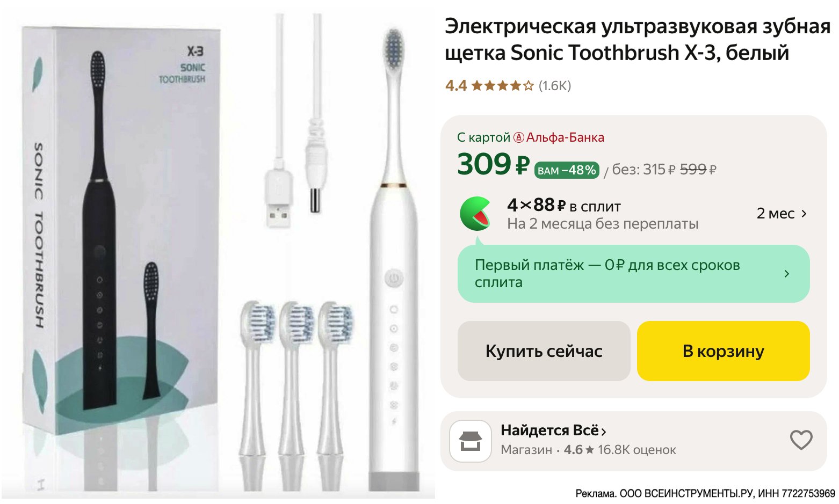This screenshot has height=504, width=839.
Task: Click the store logo icon
Action: (471, 441)
